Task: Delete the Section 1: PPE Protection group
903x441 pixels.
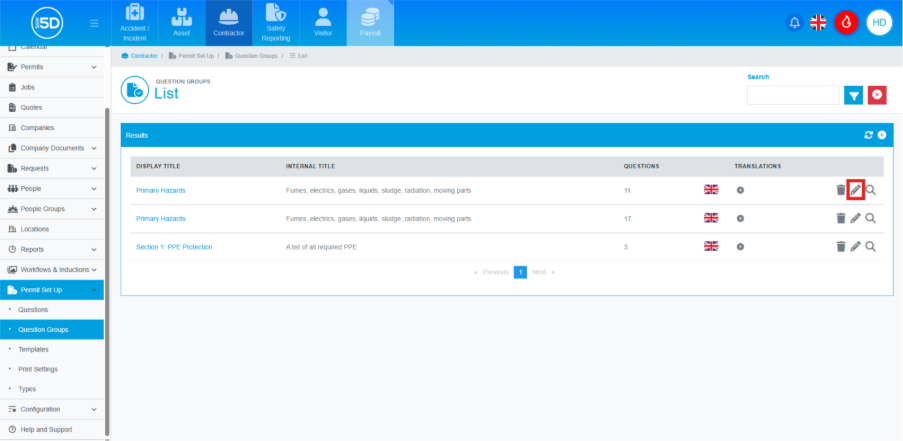Action: [840, 246]
